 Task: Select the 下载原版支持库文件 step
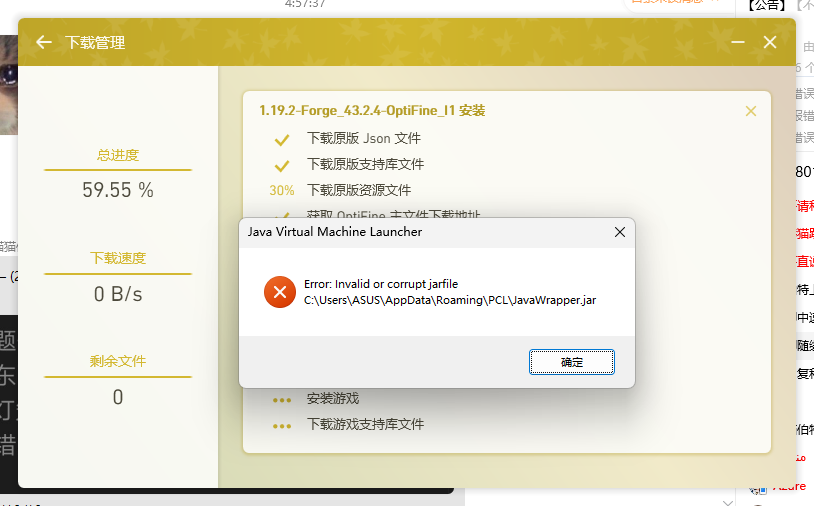coord(365,165)
